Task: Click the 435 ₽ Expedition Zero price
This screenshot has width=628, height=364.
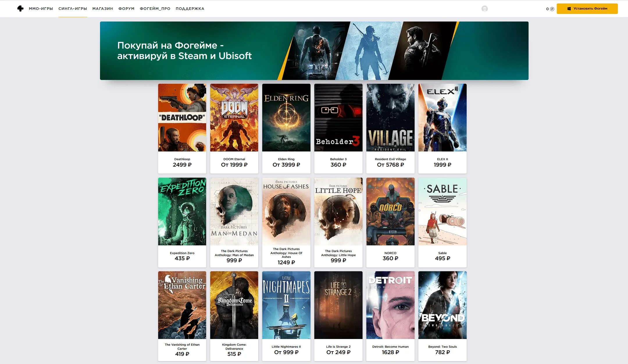Action: (182, 258)
